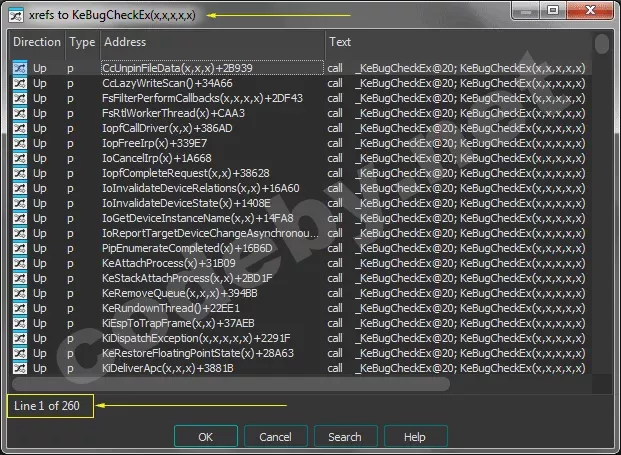Select address KeAttachProcess(x)+31B09
The image size is (621, 455).
click(168, 263)
